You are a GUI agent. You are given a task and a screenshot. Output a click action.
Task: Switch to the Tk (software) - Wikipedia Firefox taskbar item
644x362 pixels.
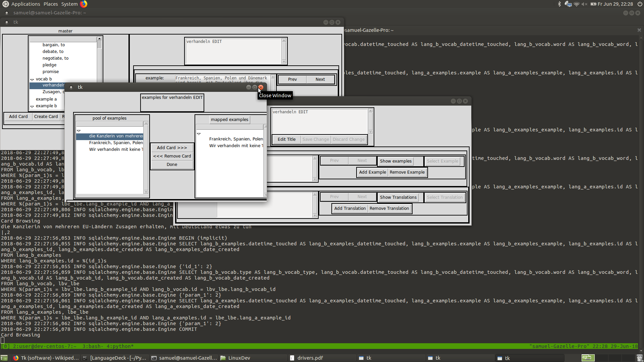[46, 358]
